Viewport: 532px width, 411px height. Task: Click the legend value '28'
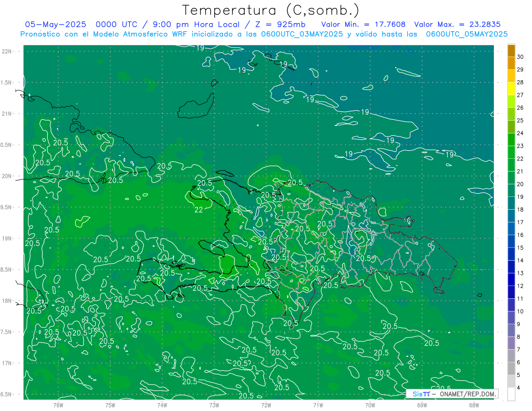click(x=520, y=82)
